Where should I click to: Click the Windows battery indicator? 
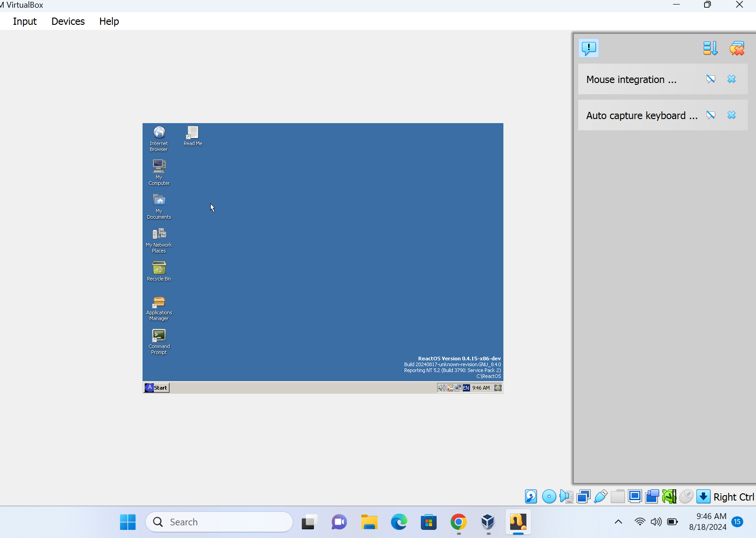click(672, 522)
